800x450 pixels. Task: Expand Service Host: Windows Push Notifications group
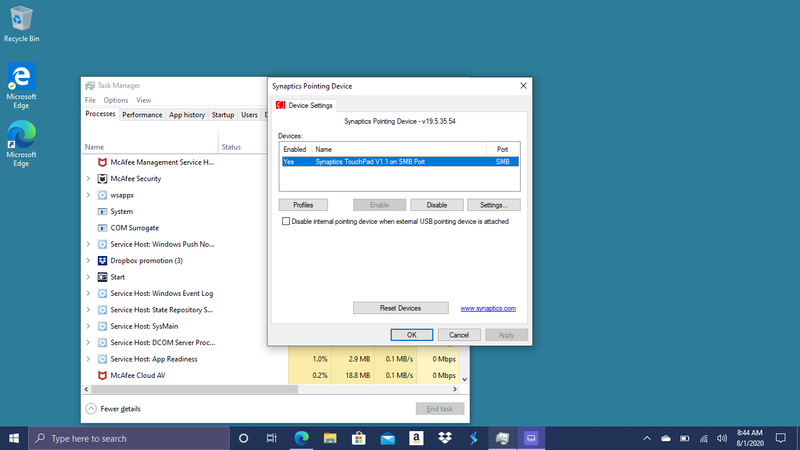[88, 244]
